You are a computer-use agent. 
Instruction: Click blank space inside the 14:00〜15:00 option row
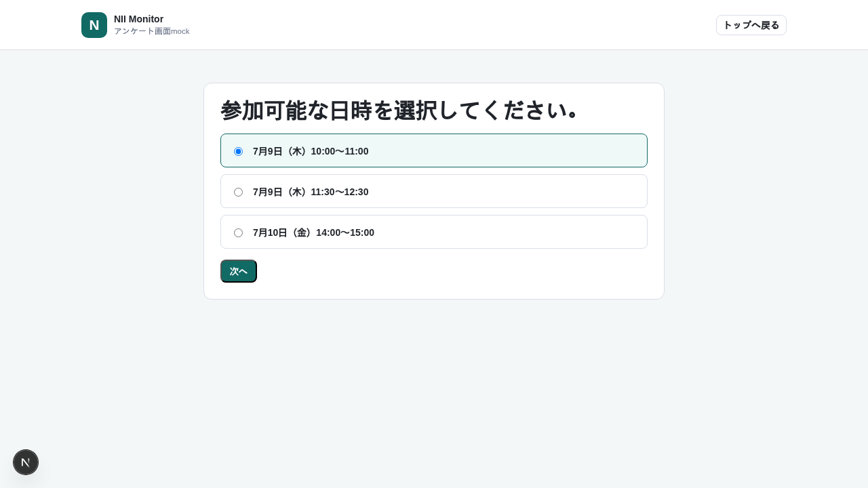tap(509, 232)
